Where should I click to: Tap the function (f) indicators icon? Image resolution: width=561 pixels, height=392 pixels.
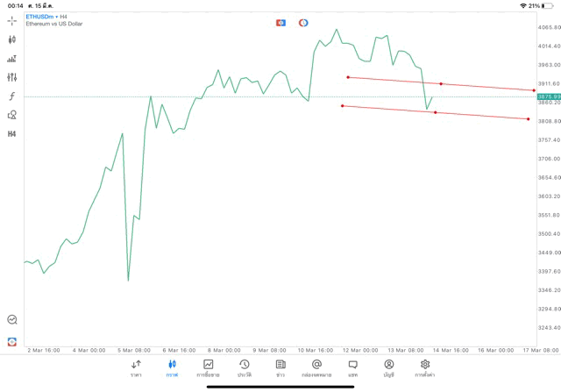click(x=12, y=96)
